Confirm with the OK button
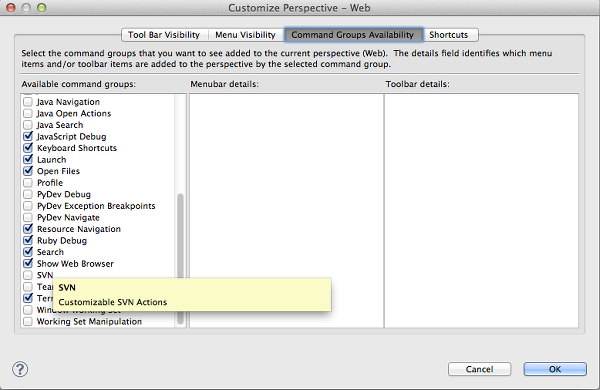 (555, 369)
